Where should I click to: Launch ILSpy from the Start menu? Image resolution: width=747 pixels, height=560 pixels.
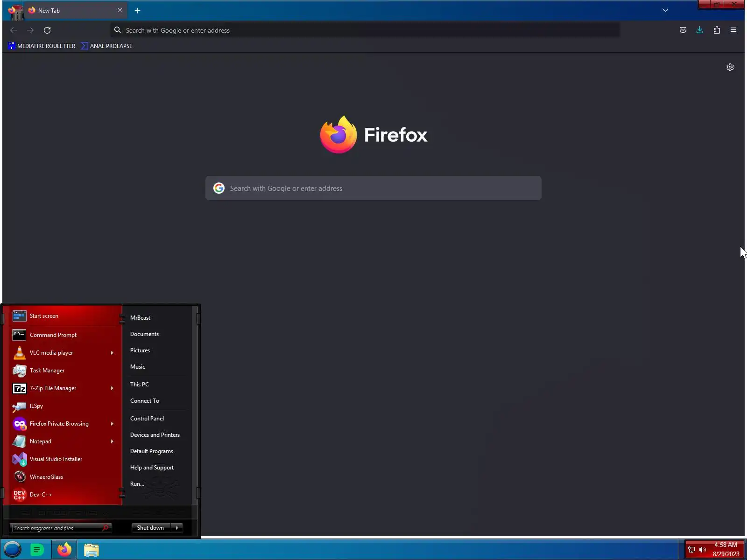point(63,406)
